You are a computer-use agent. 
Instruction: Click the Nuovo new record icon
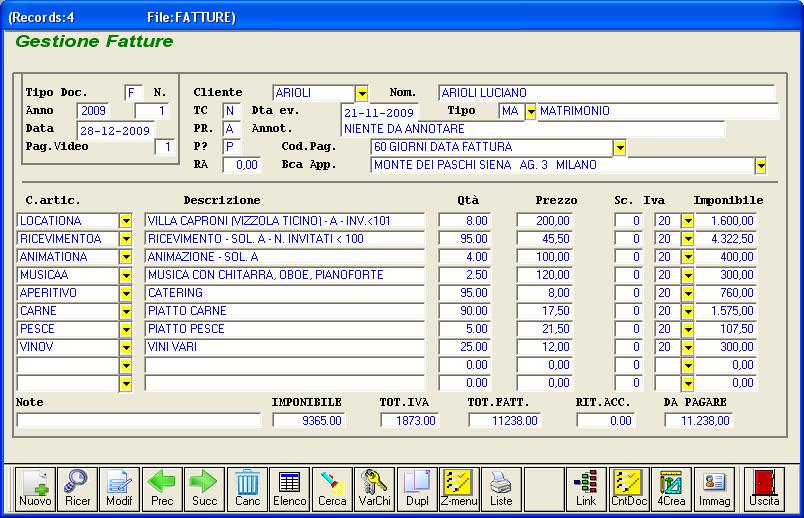click(35, 489)
